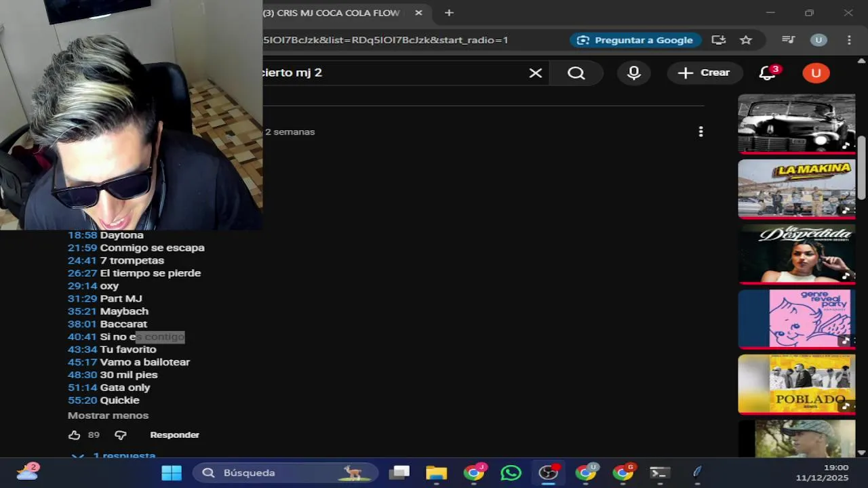Viewport: 868px width, 488px height.
Task: Open the genre reveal party thumbnail
Action: pos(797,319)
